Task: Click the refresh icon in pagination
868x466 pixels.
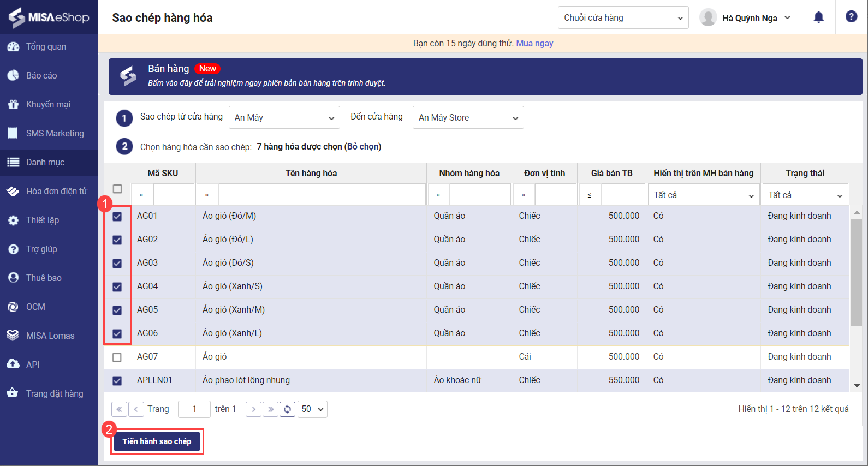Action: point(287,409)
